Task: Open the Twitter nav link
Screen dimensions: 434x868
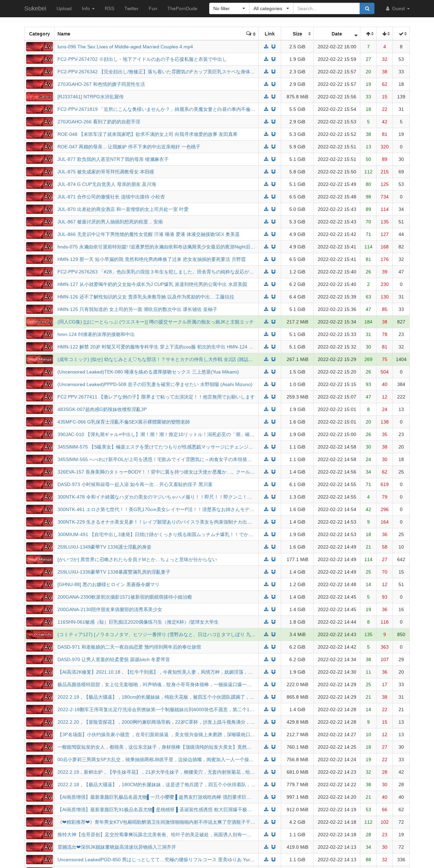Action: [x=131, y=8]
